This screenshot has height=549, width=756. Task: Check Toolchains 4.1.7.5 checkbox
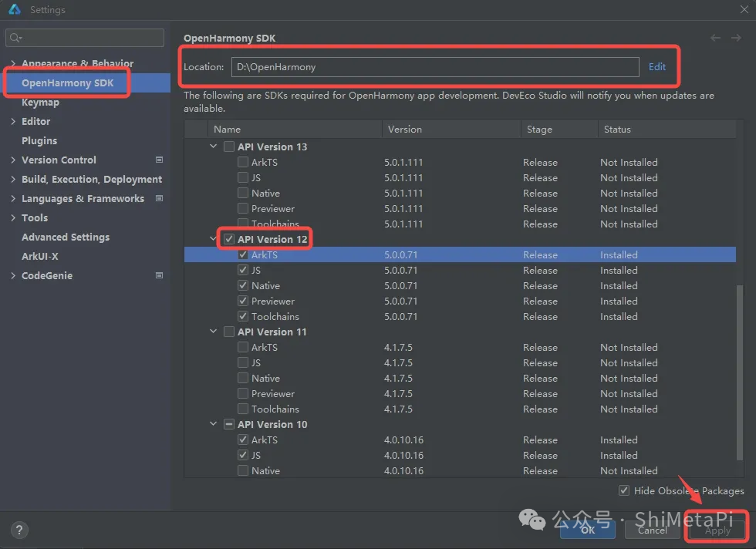point(243,409)
